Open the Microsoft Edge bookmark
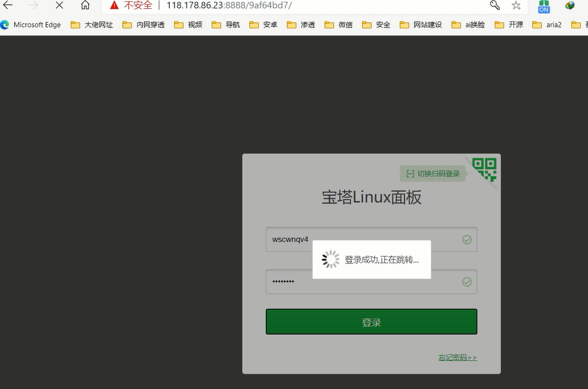 [x=31, y=25]
